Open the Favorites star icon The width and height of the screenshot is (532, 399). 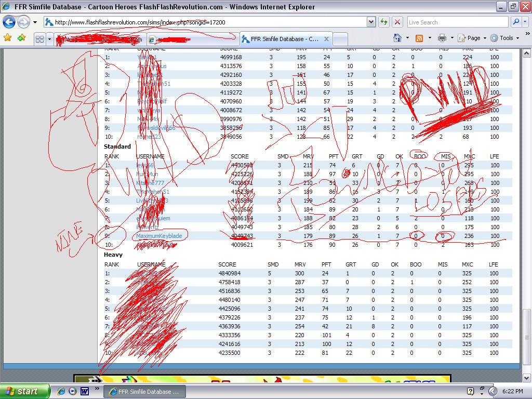(8, 38)
